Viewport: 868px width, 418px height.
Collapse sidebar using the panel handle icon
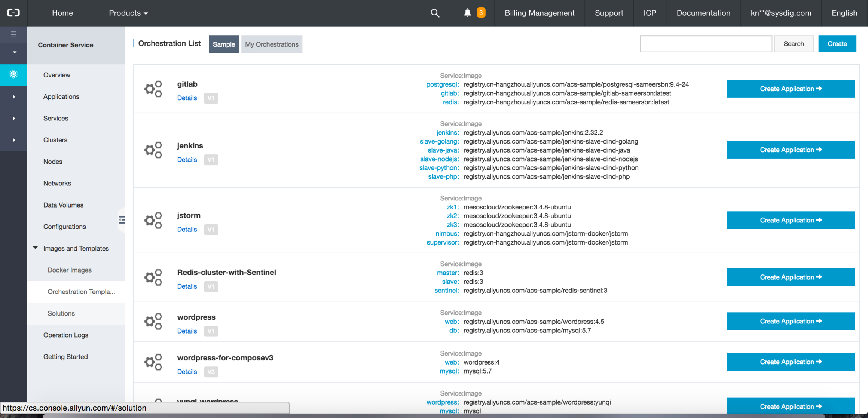[x=122, y=220]
